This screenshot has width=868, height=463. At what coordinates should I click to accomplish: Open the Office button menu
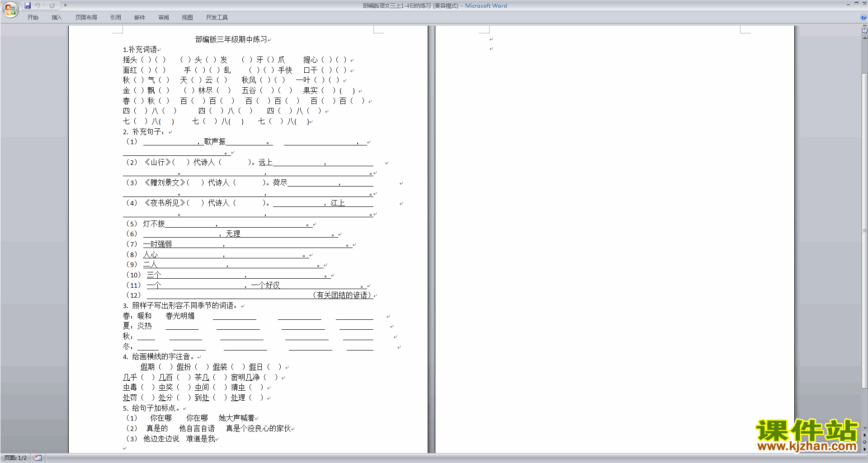pyautogui.click(x=10, y=9)
